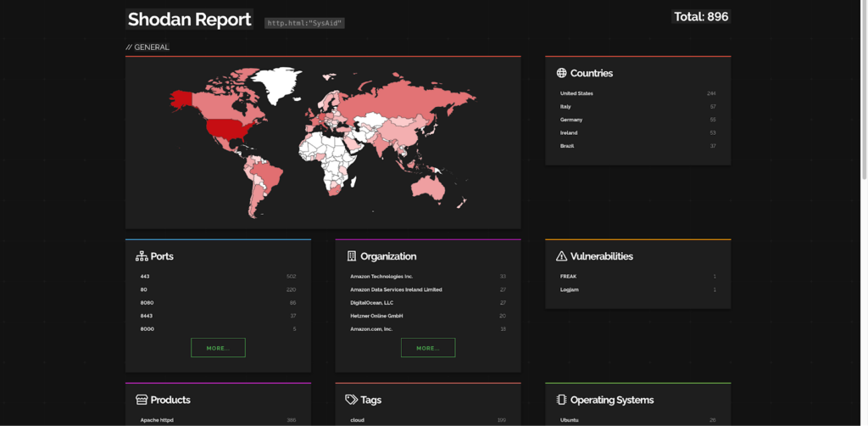868x426 pixels.
Task: Click Apache httpd in Products
Action: pos(157,420)
